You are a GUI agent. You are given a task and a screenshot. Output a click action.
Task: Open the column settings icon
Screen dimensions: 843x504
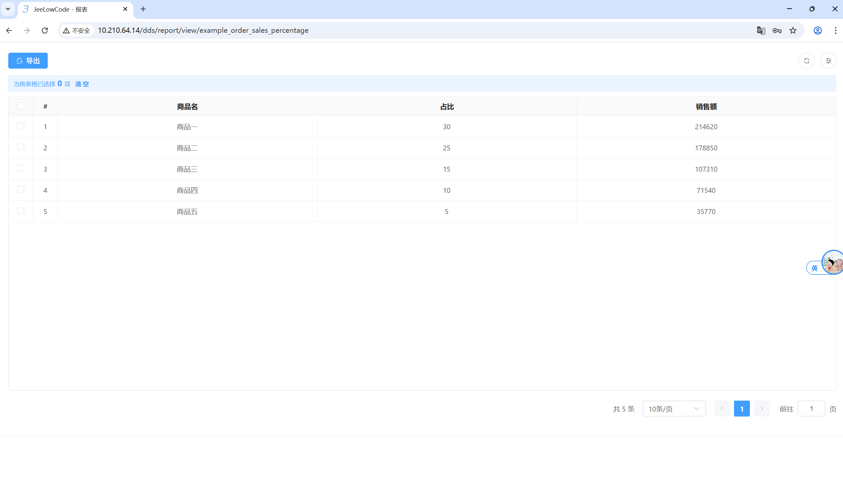point(828,61)
